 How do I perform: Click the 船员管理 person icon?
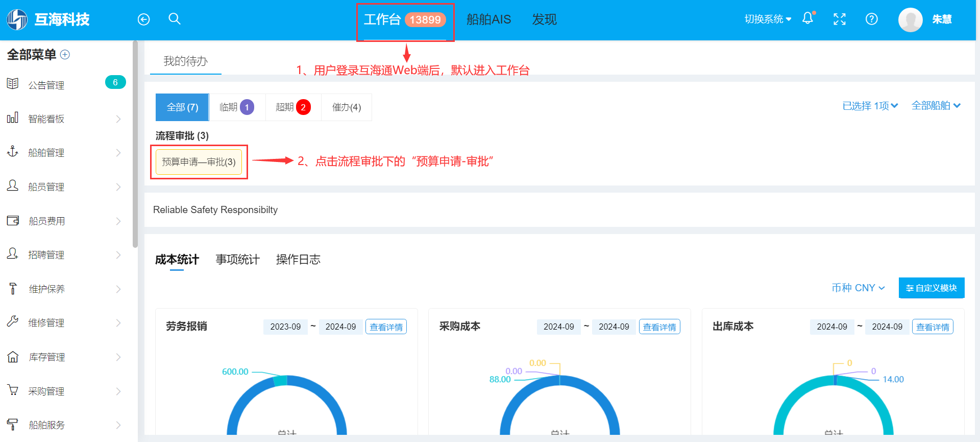pyautogui.click(x=13, y=185)
